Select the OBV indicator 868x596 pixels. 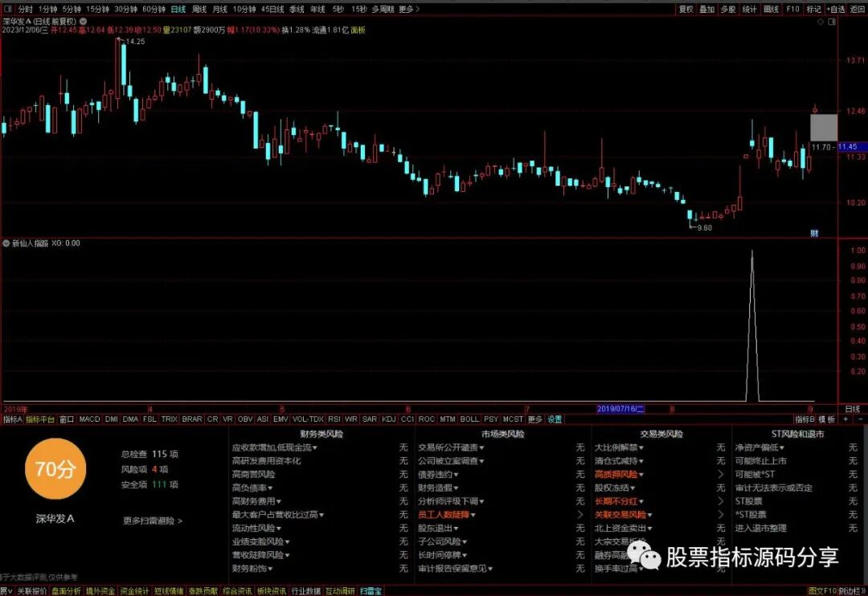click(x=244, y=419)
